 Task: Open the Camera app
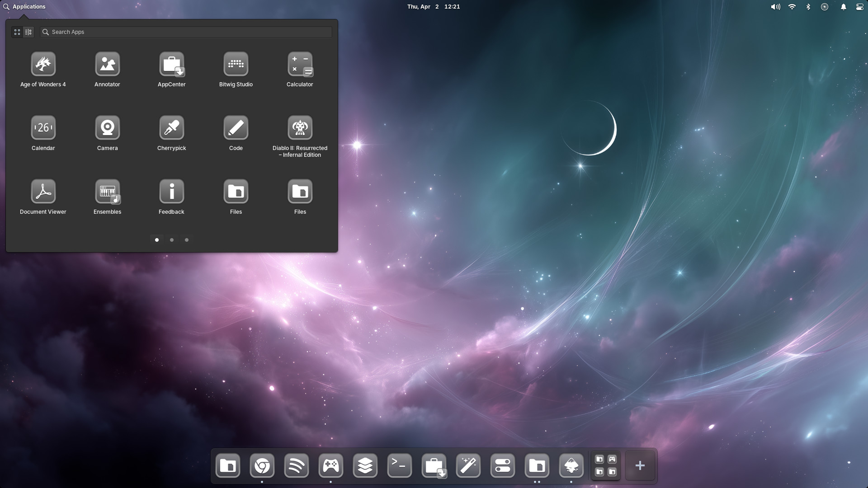coord(107,128)
